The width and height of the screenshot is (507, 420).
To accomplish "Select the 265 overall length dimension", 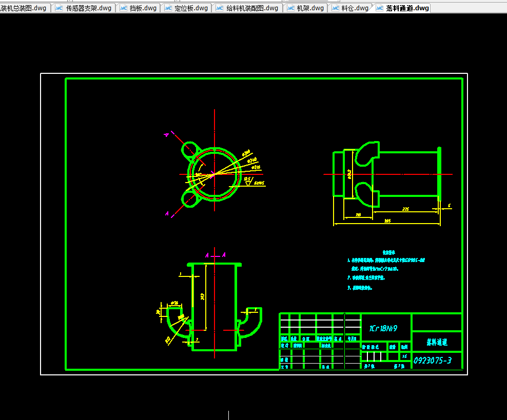I will click(387, 221).
